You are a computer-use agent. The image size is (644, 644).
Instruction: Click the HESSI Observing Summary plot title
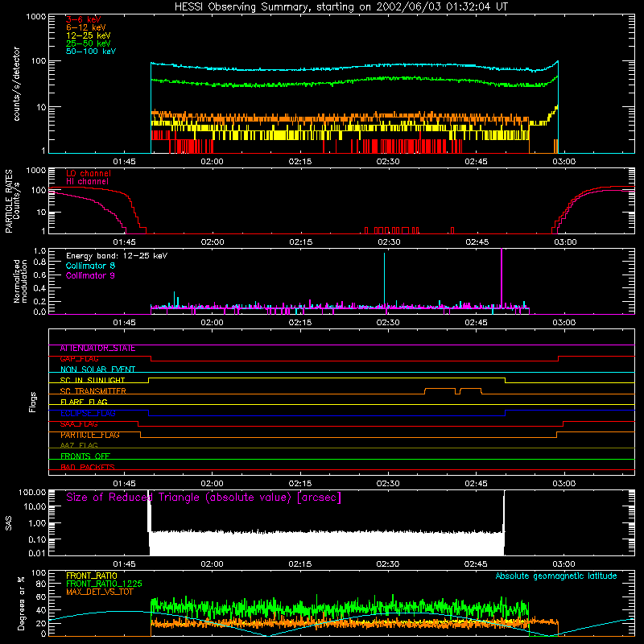pyautogui.click(x=341, y=7)
